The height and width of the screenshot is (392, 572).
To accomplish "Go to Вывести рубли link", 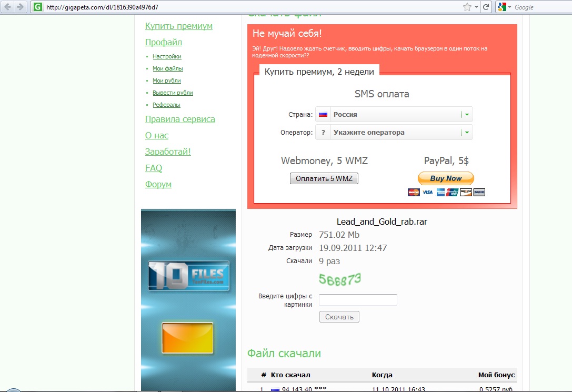I will click(x=173, y=93).
